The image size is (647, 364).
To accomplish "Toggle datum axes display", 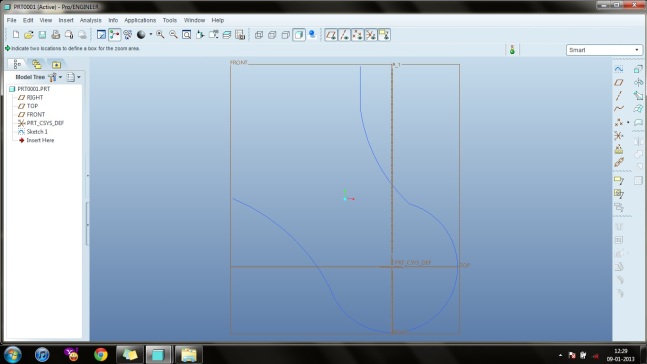I will tap(344, 35).
